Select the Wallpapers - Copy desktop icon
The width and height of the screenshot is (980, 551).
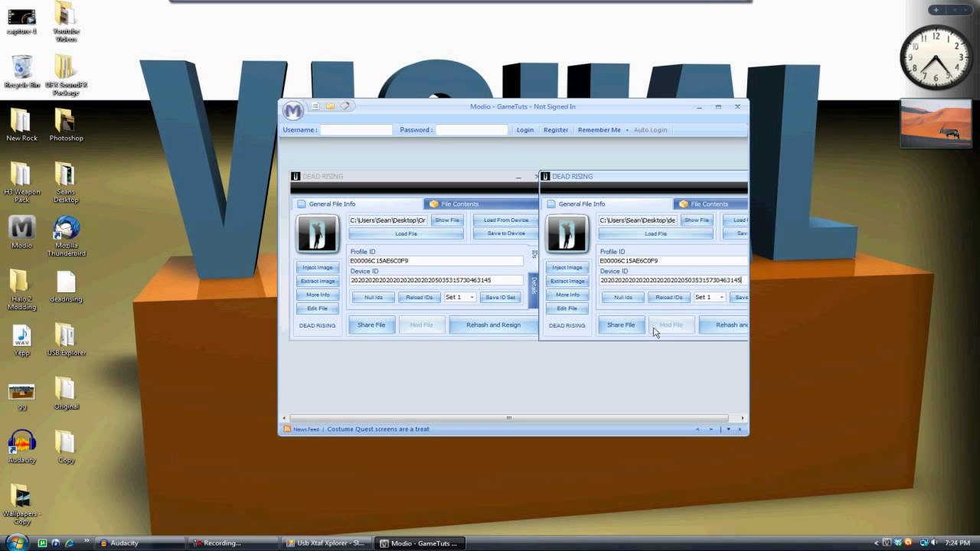point(21,504)
